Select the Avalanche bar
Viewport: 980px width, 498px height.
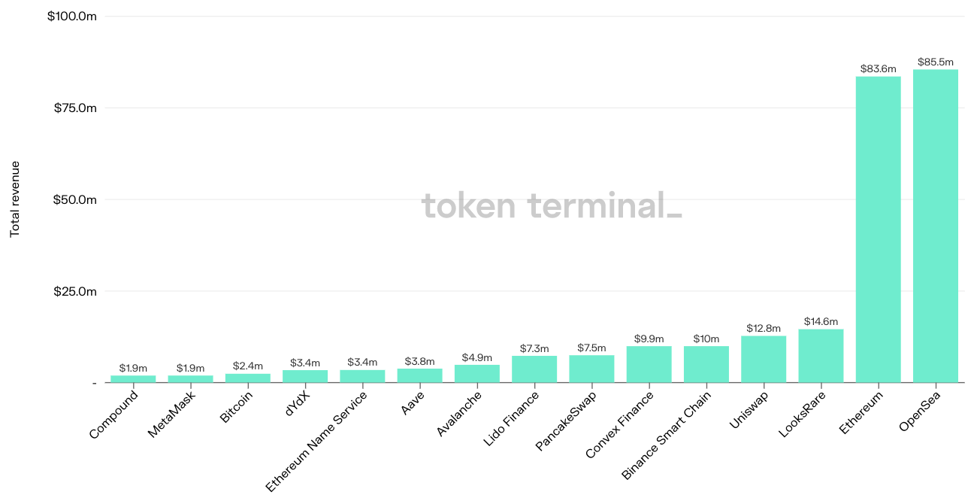coord(477,373)
